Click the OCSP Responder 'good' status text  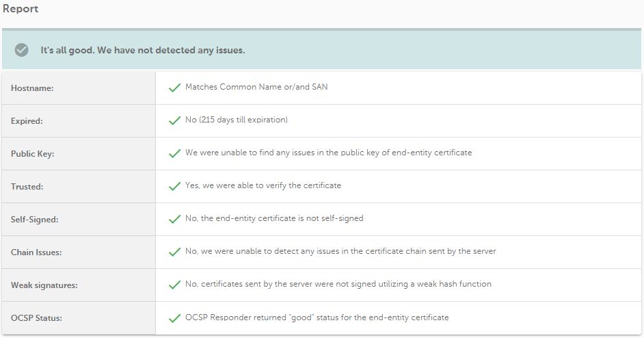click(317, 317)
